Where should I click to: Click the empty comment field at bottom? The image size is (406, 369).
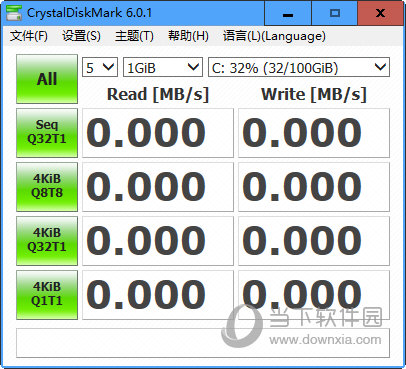(x=203, y=343)
